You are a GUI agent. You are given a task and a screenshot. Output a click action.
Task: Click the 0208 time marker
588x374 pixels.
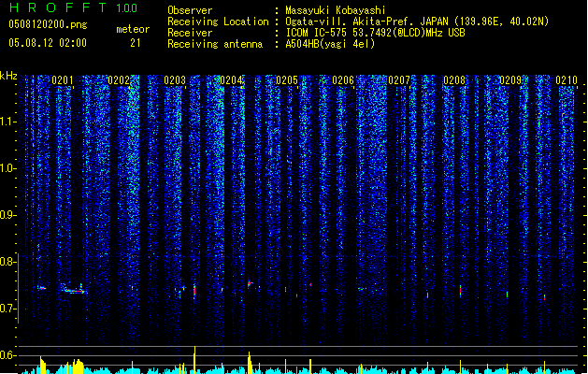click(x=454, y=80)
